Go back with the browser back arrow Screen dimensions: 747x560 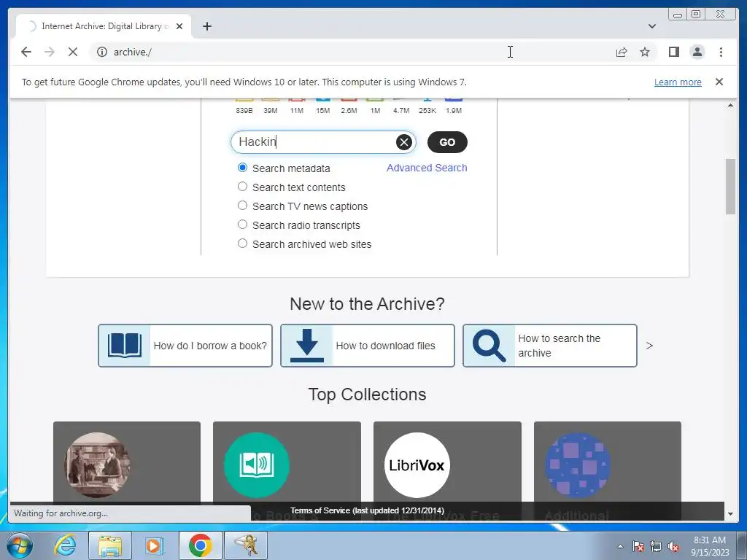tap(26, 52)
